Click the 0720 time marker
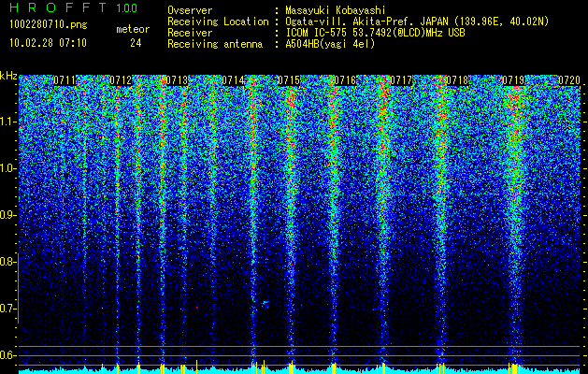Image resolution: width=588 pixels, height=374 pixels. 568,81
